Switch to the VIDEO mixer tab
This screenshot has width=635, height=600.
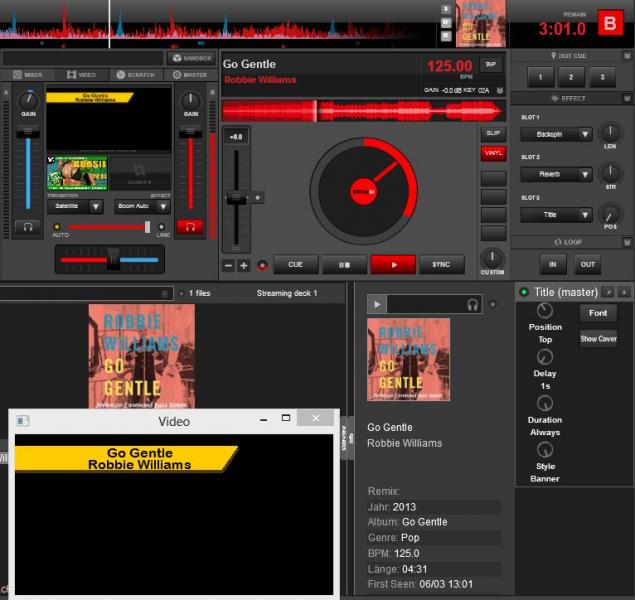click(x=81, y=75)
